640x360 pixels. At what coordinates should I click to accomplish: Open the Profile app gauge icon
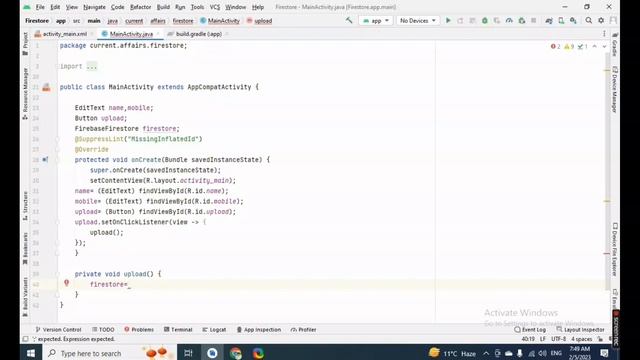pos(509,20)
